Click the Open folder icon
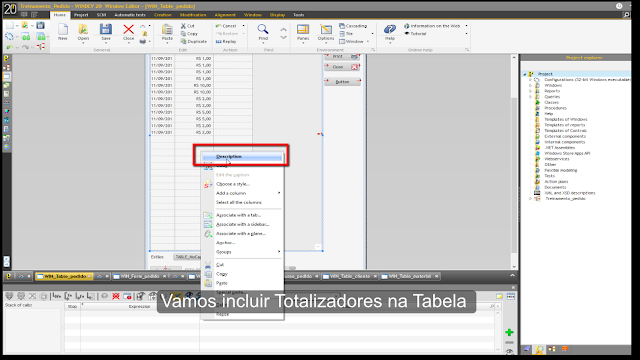 click(83, 29)
